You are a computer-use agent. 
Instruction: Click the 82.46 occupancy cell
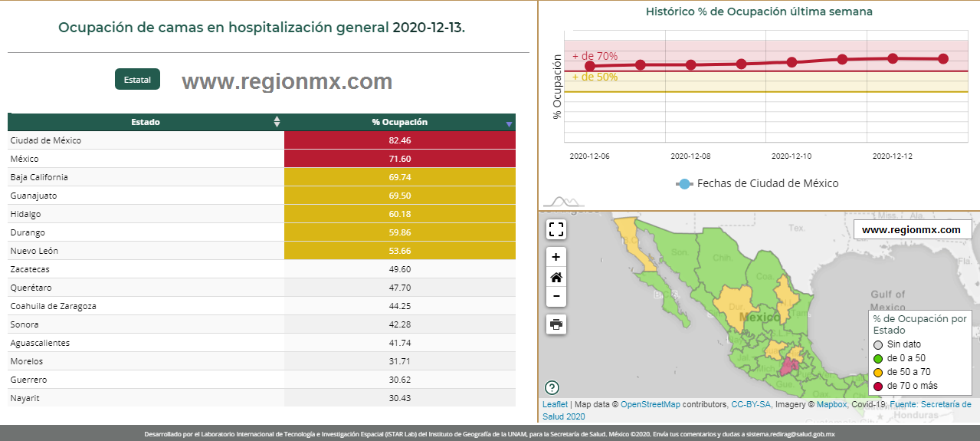tap(400, 140)
